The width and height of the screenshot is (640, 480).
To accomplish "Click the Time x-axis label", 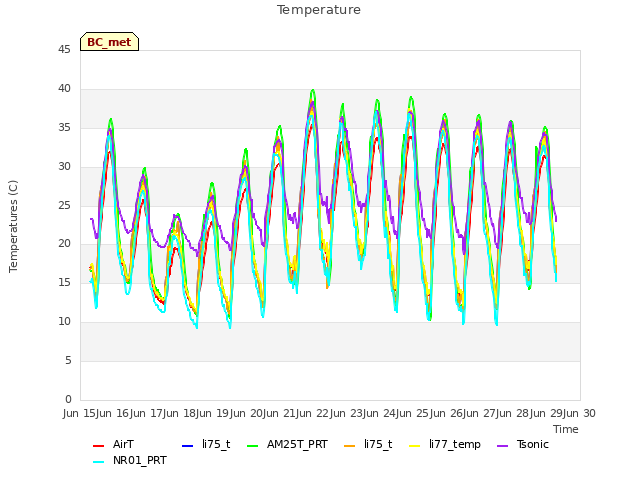I will [x=566, y=429].
